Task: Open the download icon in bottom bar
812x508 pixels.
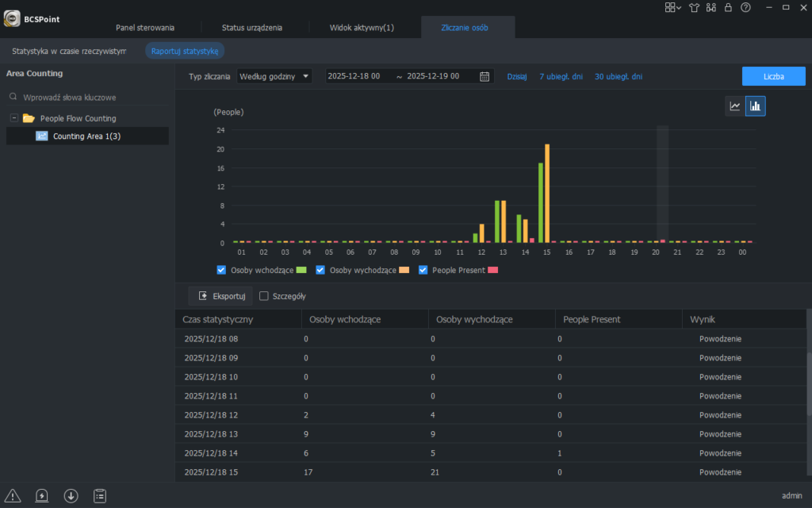Action: [x=71, y=495]
